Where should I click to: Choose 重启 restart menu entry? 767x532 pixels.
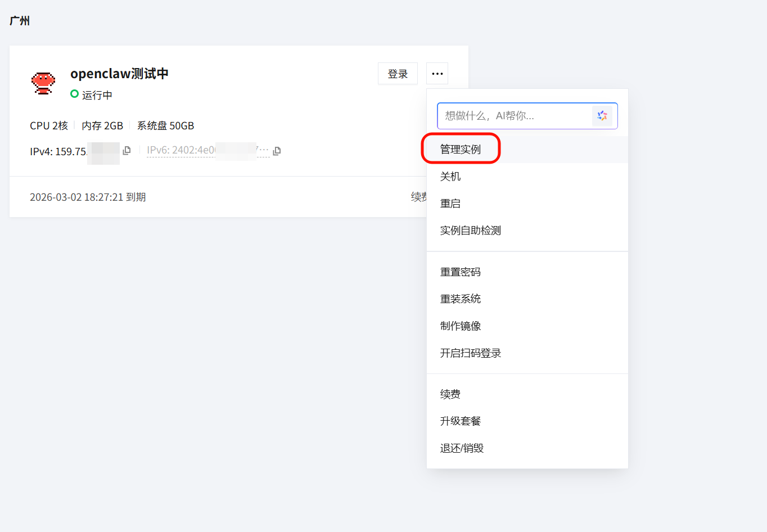tap(527, 204)
